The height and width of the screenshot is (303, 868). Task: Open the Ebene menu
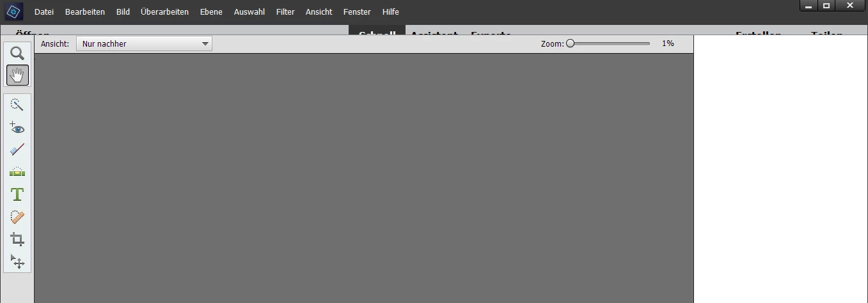pos(211,12)
